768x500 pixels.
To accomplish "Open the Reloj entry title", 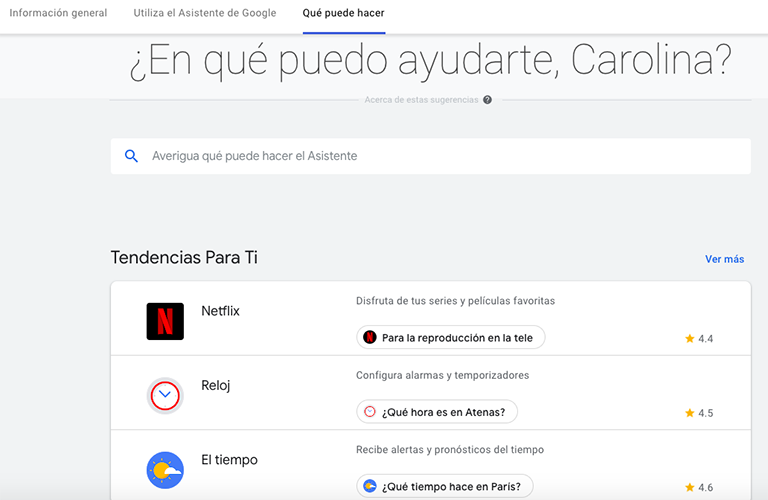I will point(215,385).
